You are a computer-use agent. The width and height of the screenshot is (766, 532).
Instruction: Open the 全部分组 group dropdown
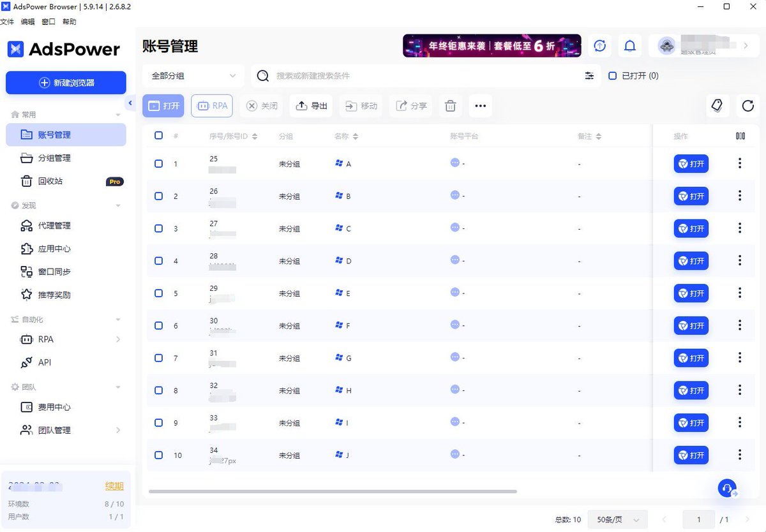tap(193, 75)
